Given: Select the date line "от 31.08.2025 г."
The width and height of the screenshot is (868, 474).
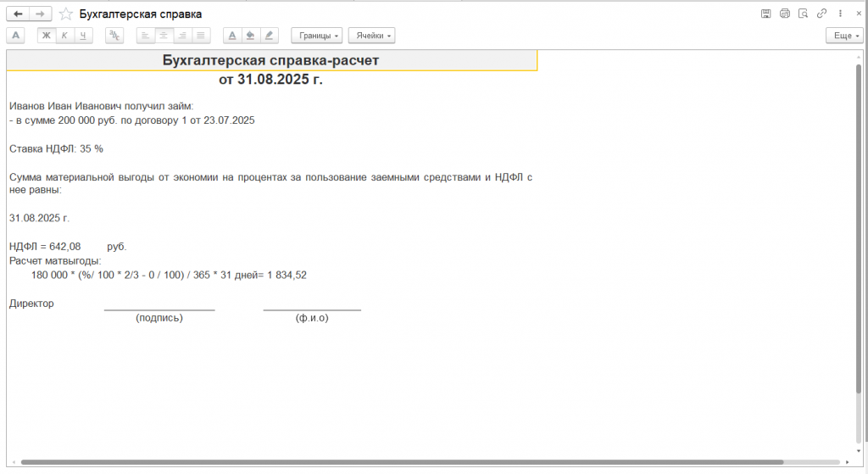Looking at the screenshot, I should click(270, 80).
